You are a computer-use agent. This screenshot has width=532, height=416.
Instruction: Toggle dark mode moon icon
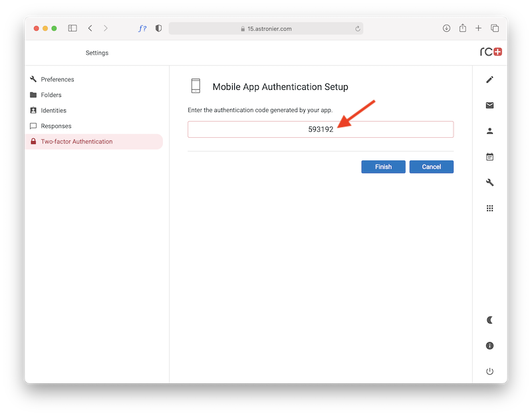tap(489, 320)
